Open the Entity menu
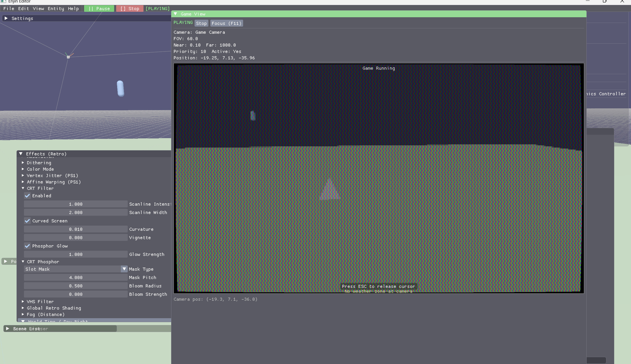This screenshot has width=631, height=364. [56, 9]
